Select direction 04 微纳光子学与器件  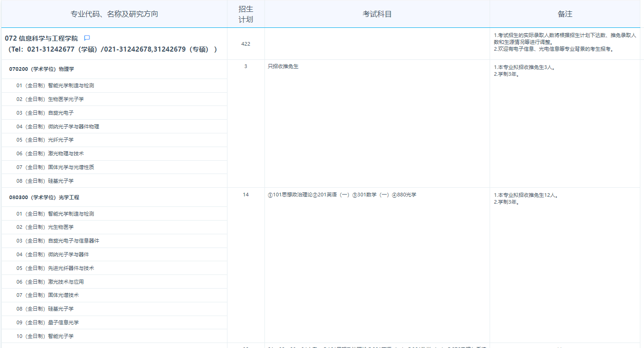[53, 254]
